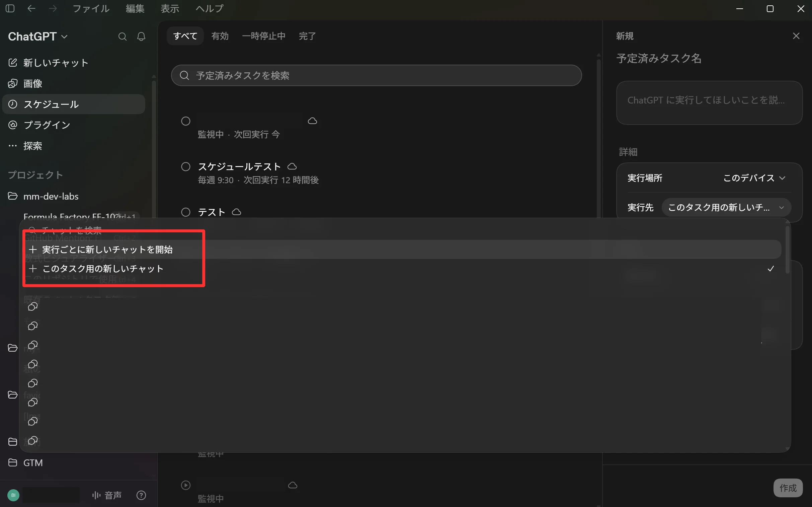The height and width of the screenshot is (507, 812).
Task: Toggle the circle beside the テスト task
Action: click(186, 212)
